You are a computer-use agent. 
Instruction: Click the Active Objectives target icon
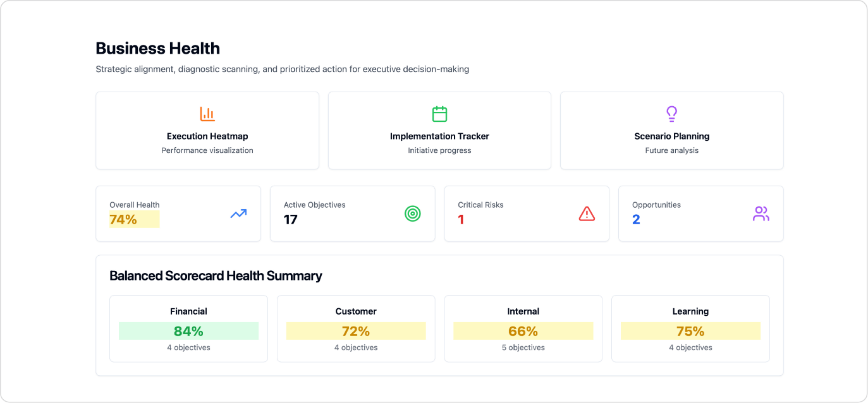413,214
